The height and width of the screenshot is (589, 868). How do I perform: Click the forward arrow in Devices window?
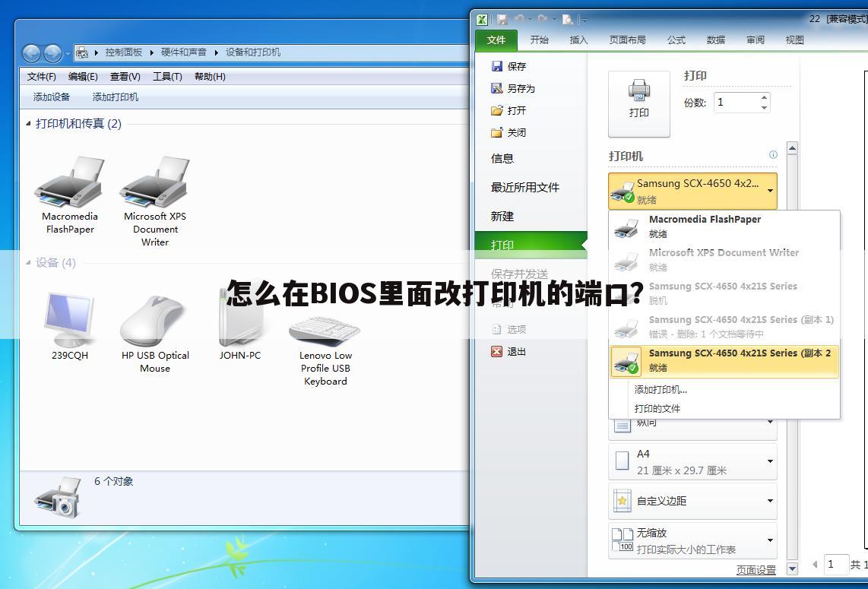52,52
